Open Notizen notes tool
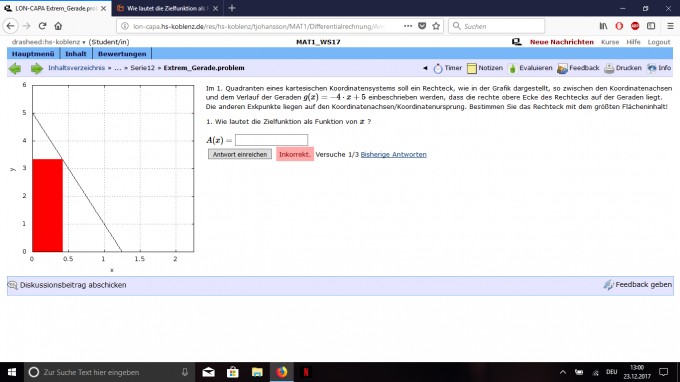680x382 pixels. [x=485, y=68]
